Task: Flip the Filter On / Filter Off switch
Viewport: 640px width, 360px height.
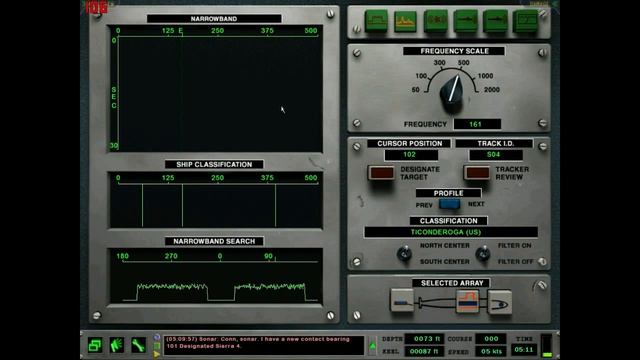Action: [483, 253]
